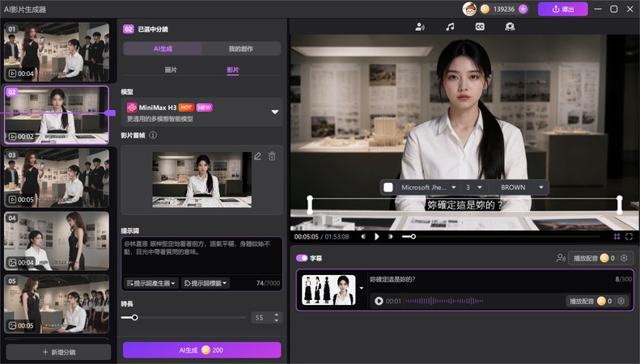The width and height of the screenshot is (640, 364).
Task: Play the 00:01 subtitle audio clip
Action: pos(379,301)
